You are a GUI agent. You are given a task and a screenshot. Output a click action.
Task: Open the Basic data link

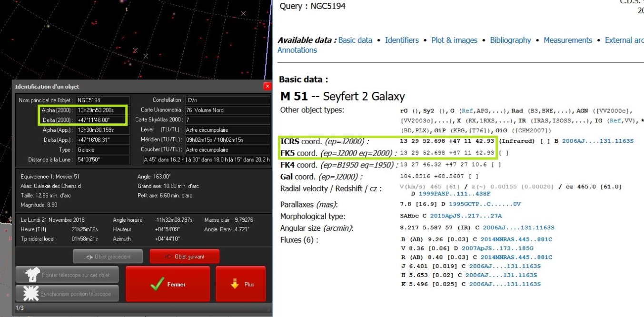355,40
